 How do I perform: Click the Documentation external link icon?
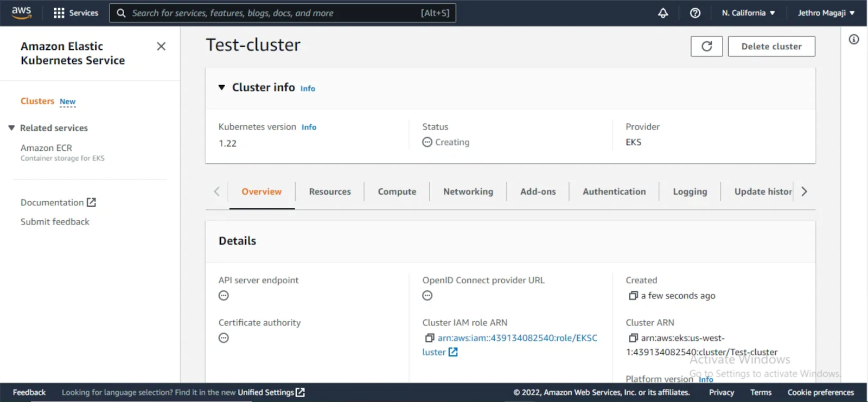91,202
